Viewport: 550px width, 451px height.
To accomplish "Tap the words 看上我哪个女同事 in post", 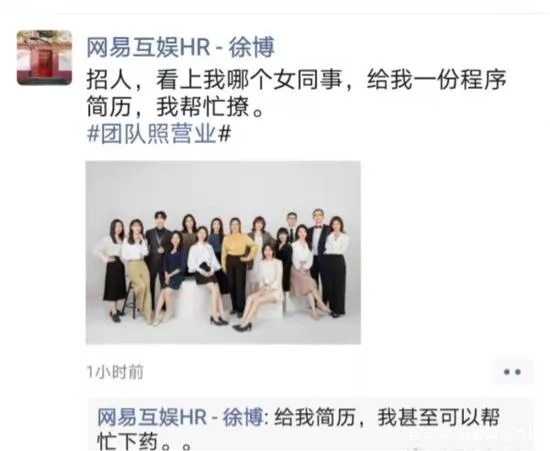I will 249,80.
